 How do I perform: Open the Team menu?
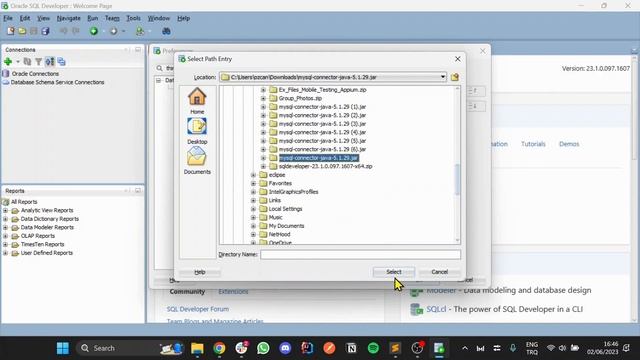coord(112,18)
